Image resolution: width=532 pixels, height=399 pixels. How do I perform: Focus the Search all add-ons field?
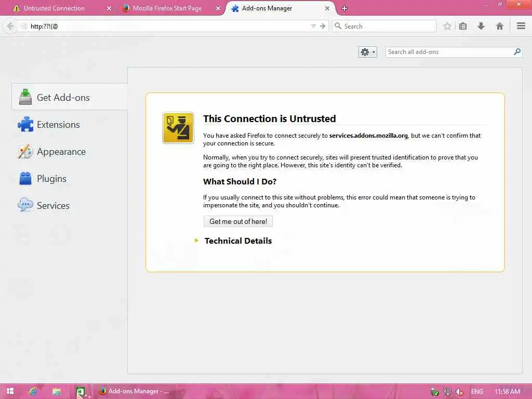pyautogui.click(x=449, y=52)
